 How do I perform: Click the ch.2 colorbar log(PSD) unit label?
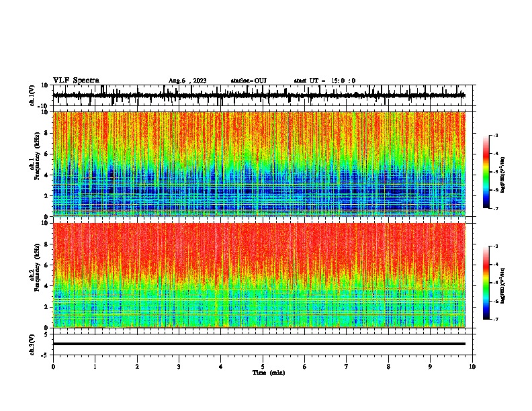point(503,286)
